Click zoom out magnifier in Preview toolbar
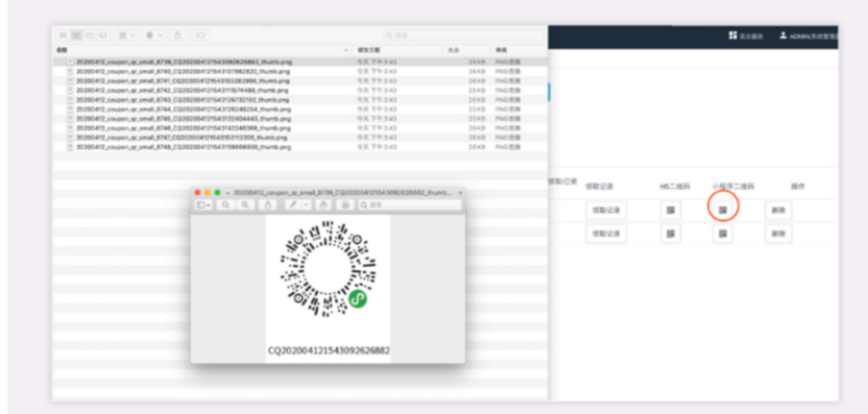The image size is (868, 414). tap(226, 205)
